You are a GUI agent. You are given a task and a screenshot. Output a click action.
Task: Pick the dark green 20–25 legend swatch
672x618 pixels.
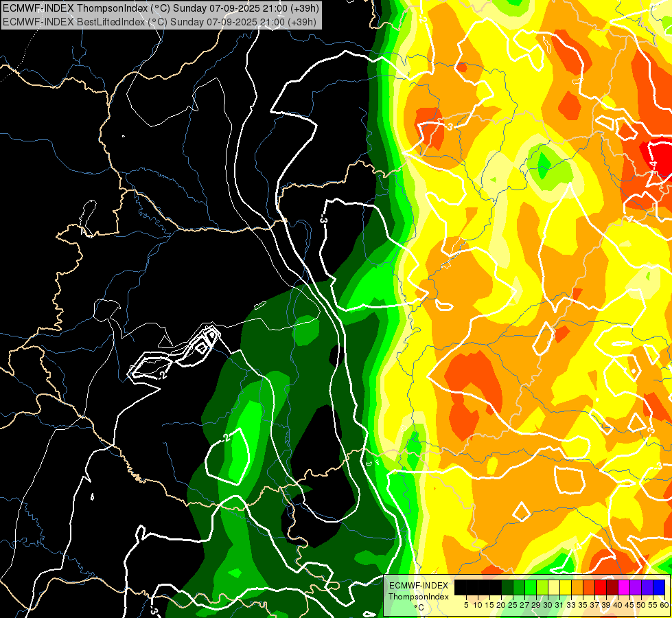507,587
